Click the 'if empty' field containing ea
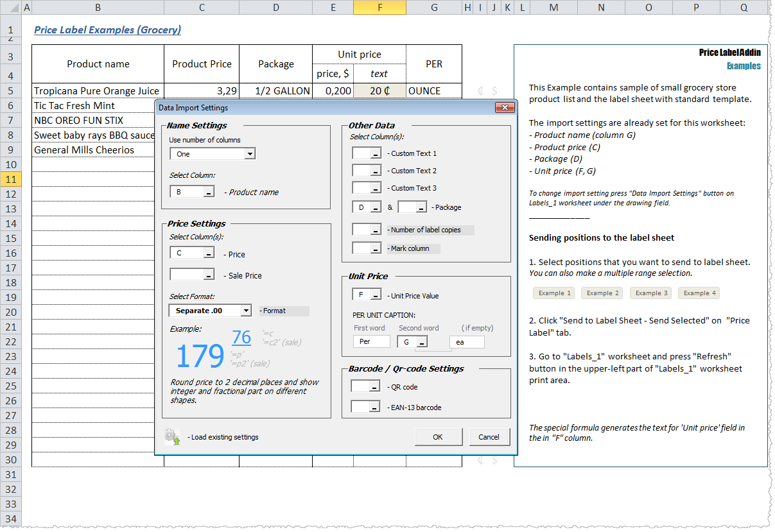775x532 pixels. click(467, 342)
